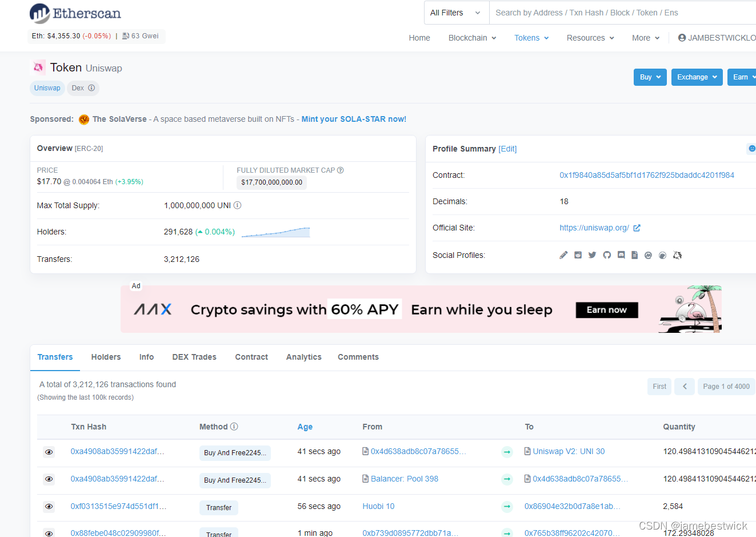Open the unicorn Uniswap social icon

click(x=677, y=256)
